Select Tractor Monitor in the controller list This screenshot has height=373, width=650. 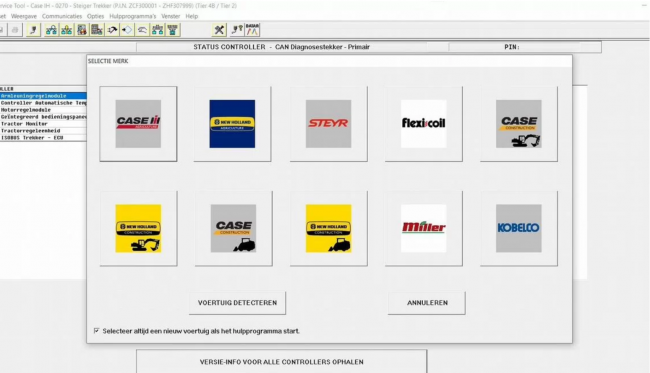point(43,124)
